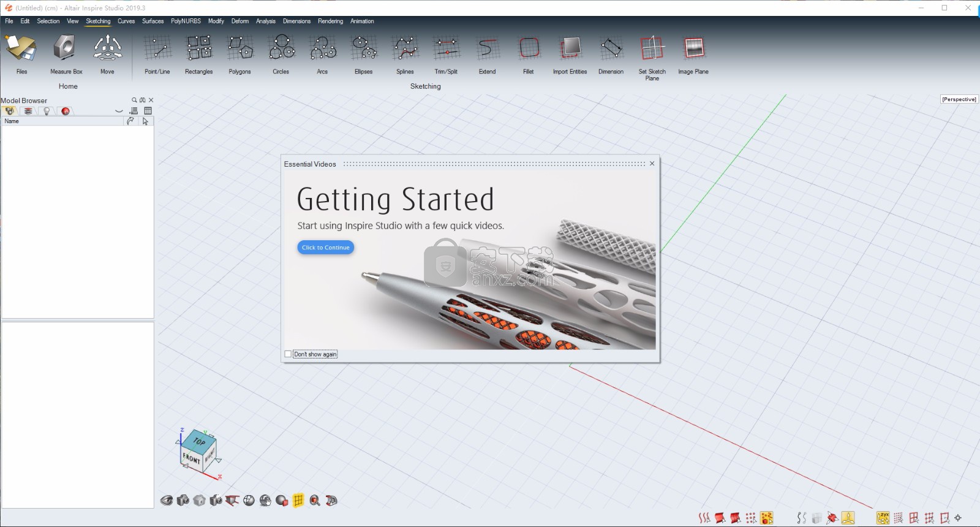Image resolution: width=980 pixels, height=527 pixels.
Task: Click Set Sketch Plane tool
Action: (x=652, y=58)
